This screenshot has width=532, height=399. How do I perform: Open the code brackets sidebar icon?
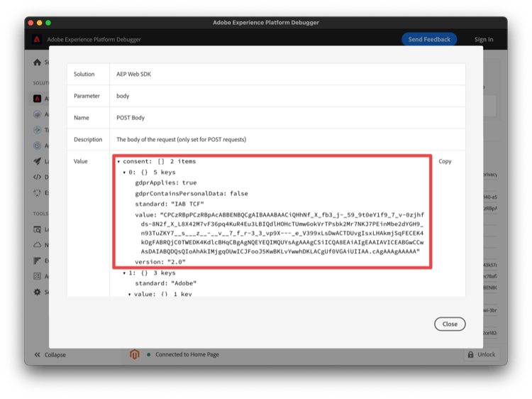[x=38, y=177]
